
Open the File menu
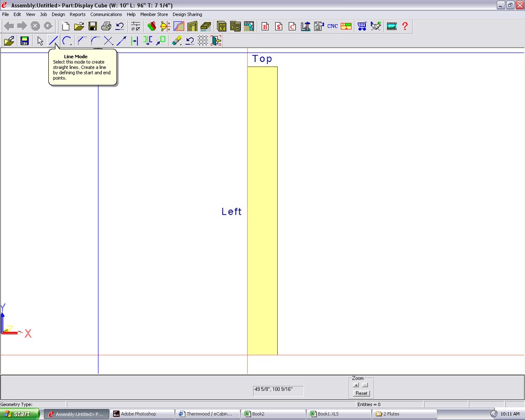[x=5, y=14]
